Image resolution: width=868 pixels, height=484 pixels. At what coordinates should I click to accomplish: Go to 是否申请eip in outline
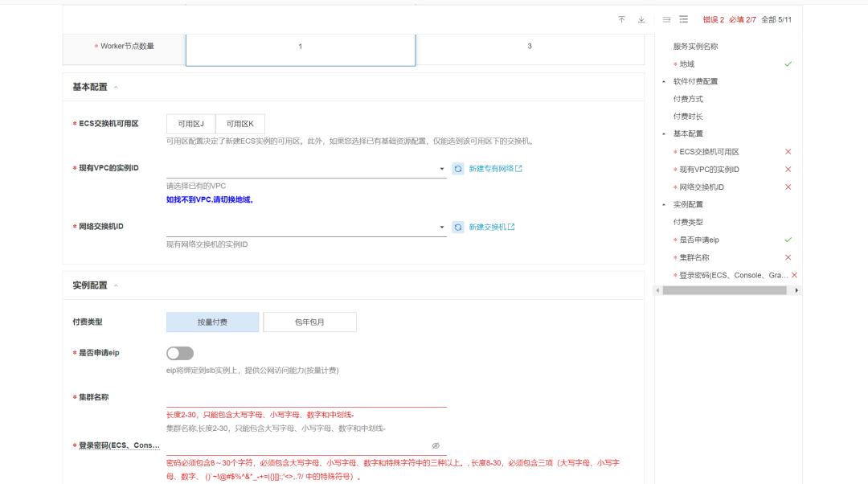699,240
